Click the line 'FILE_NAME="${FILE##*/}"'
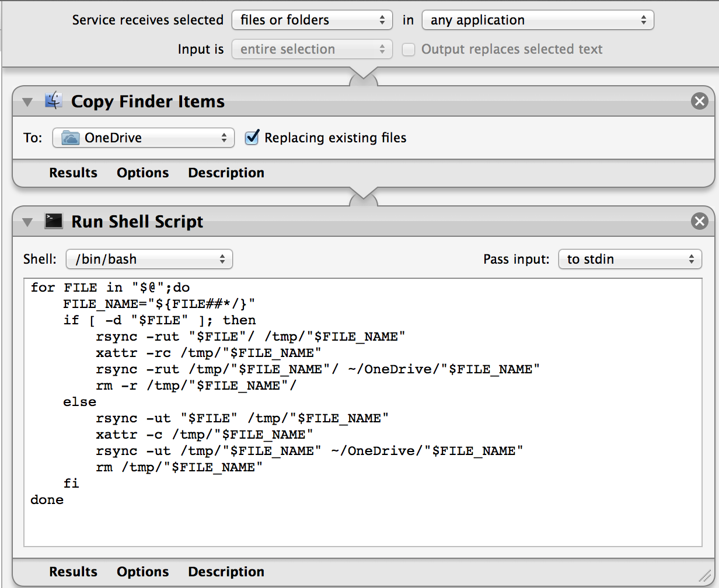The image size is (719, 588). click(x=159, y=304)
